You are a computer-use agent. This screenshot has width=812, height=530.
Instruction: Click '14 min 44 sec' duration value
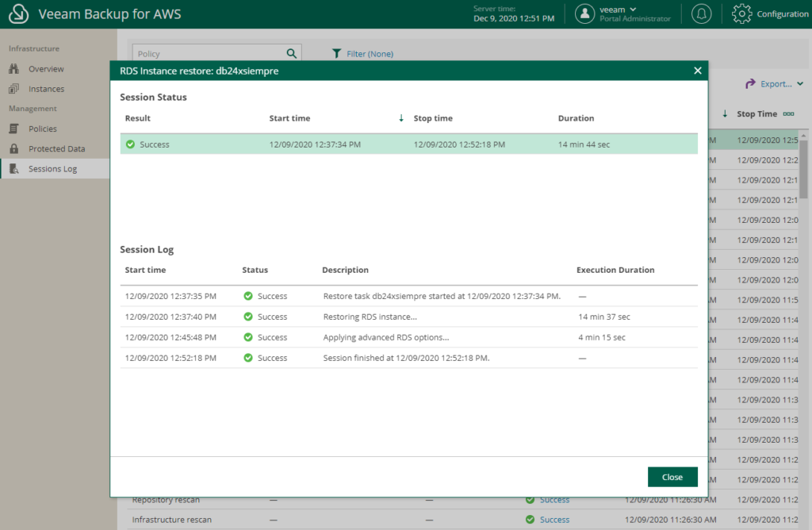click(584, 144)
